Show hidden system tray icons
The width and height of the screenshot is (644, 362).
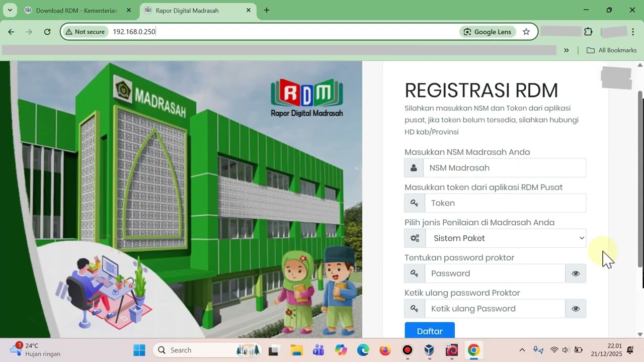pyautogui.click(x=522, y=350)
